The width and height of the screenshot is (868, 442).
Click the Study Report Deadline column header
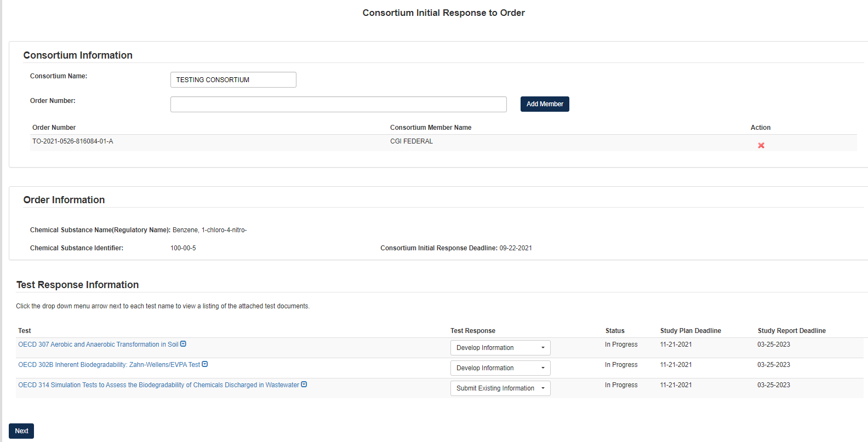coord(791,331)
